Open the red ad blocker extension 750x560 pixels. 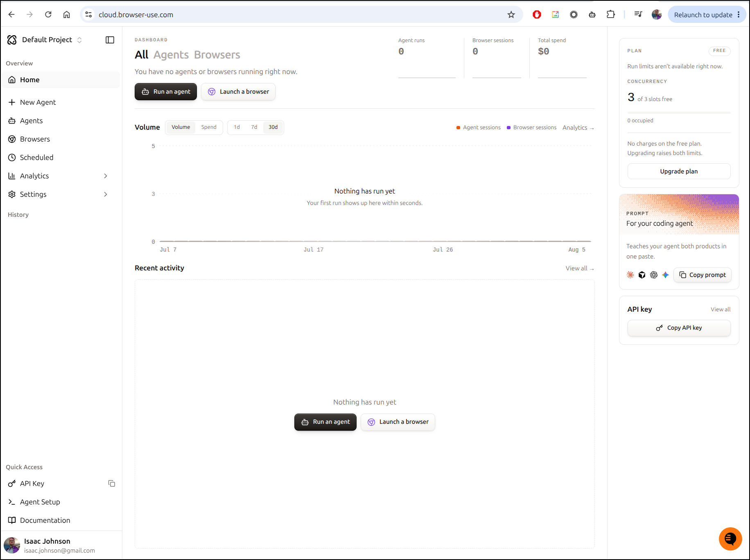point(537,15)
